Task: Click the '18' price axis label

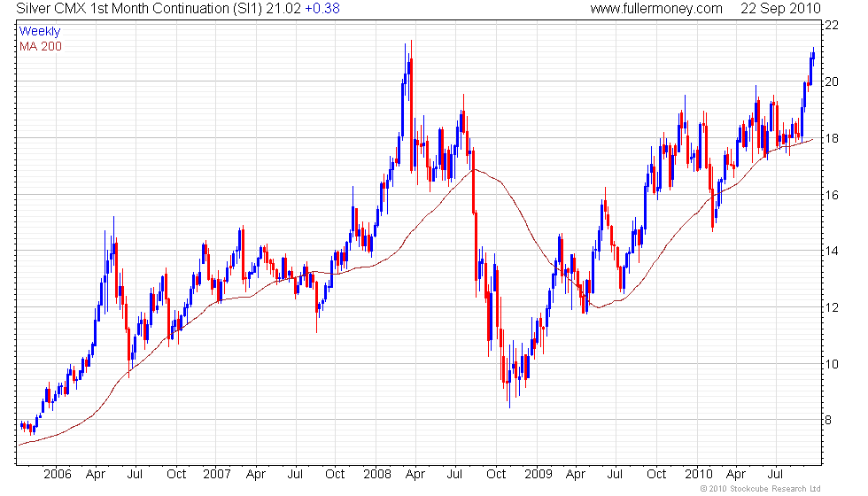Action: point(832,138)
